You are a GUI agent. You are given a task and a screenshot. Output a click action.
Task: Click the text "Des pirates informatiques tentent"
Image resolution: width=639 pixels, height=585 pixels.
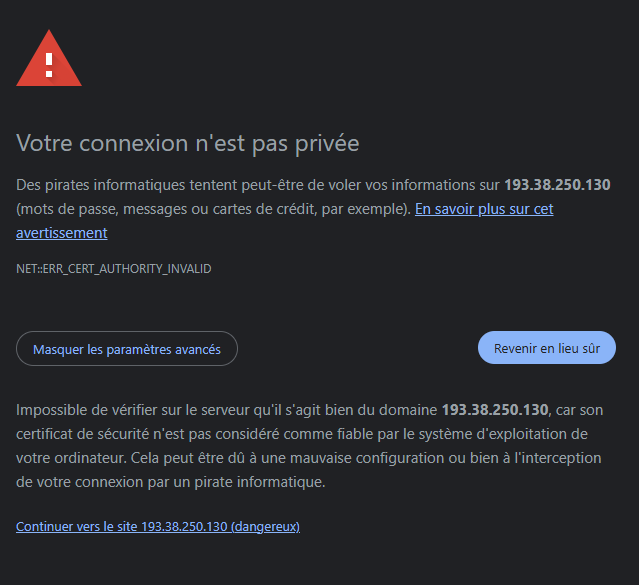(127, 185)
